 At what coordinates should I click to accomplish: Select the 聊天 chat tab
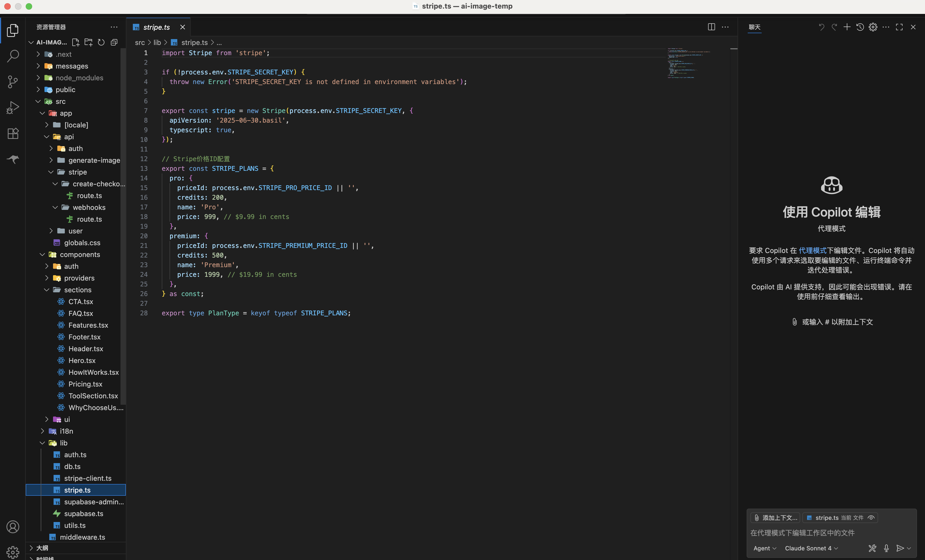(x=754, y=27)
